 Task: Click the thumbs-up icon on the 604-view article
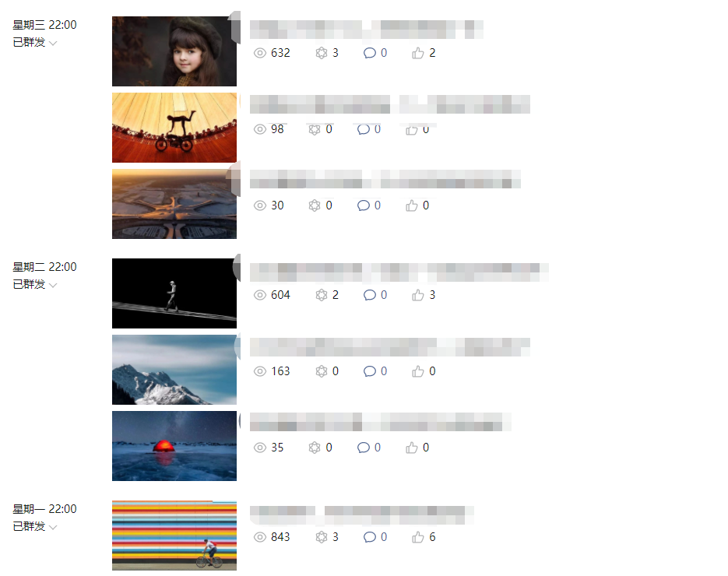(x=418, y=295)
